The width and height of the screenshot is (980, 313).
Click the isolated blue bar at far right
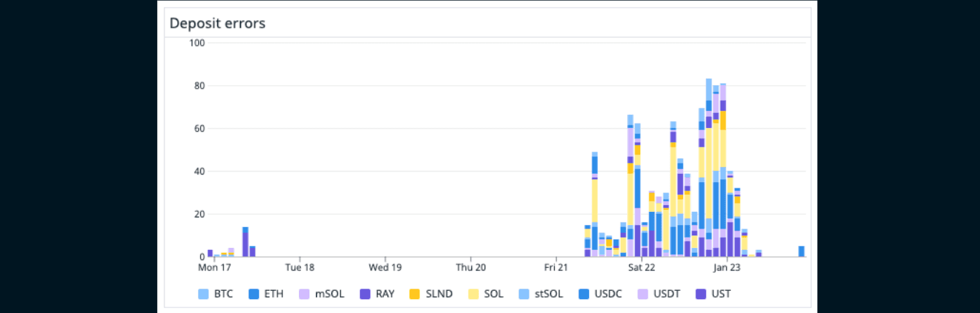(x=801, y=251)
